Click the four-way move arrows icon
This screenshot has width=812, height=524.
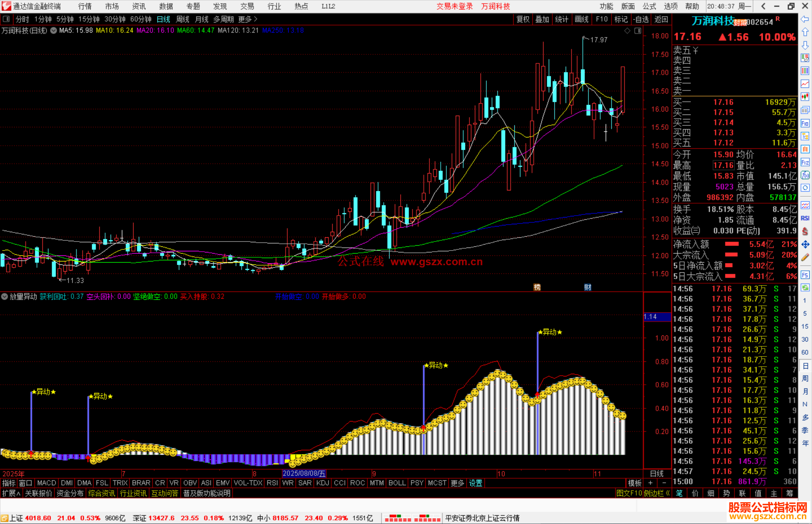805,245
